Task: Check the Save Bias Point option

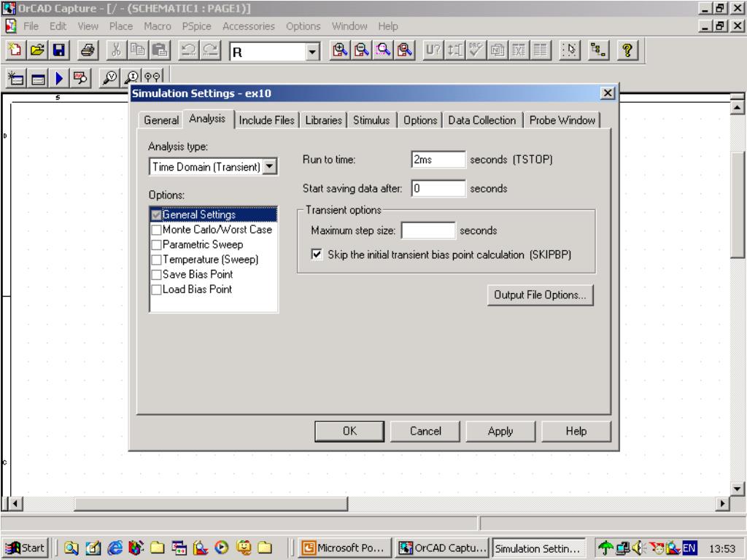Action: coord(156,275)
